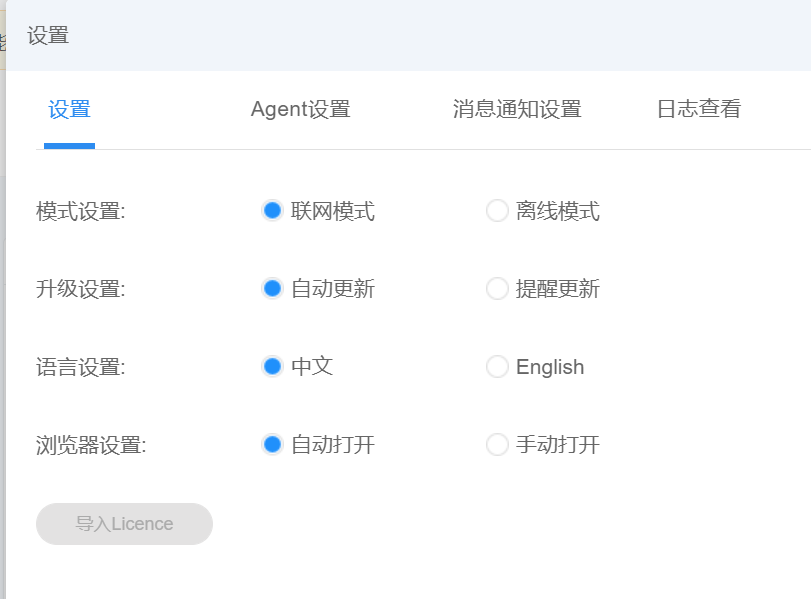The height and width of the screenshot is (599, 811).
Task: Click the 语言设置 row label
Action: coord(81,367)
